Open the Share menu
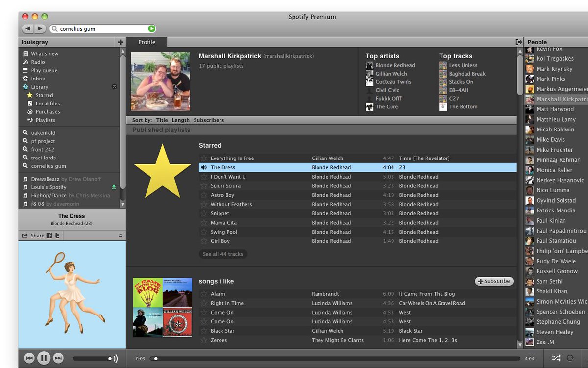The height and width of the screenshot is (368, 588). pos(33,236)
